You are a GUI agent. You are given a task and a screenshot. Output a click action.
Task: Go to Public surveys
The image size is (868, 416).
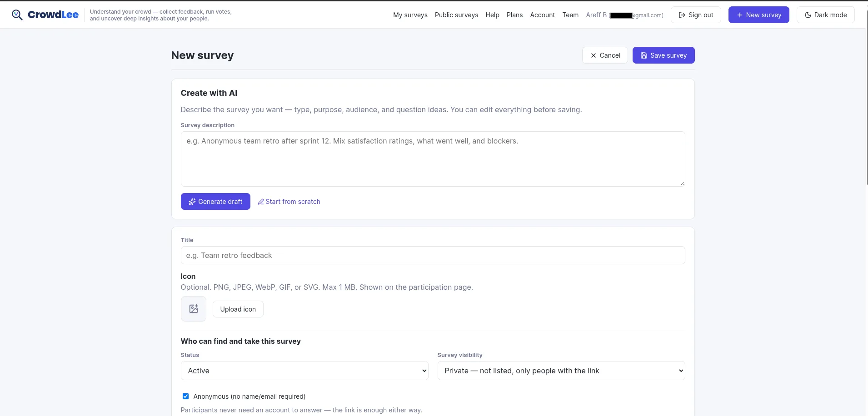pos(456,15)
